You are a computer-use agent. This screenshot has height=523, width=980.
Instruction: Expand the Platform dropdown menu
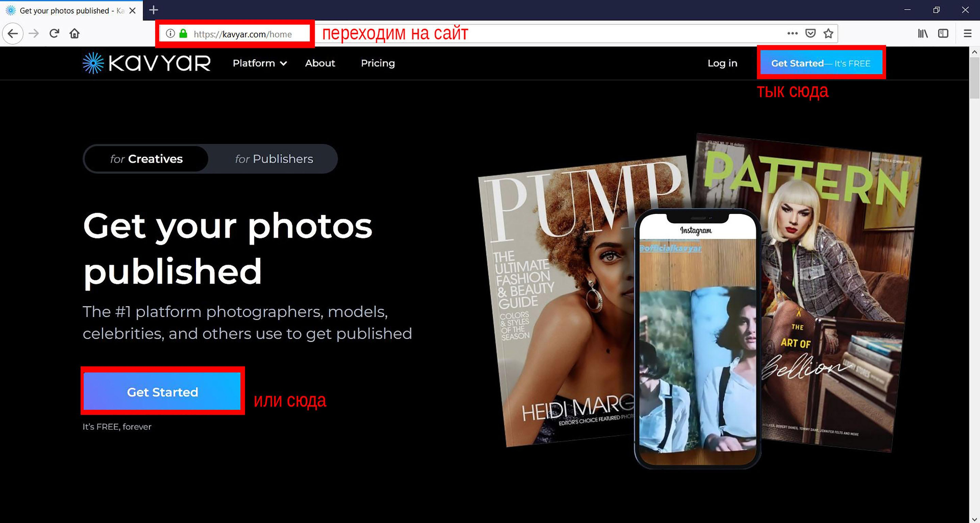click(260, 63)
